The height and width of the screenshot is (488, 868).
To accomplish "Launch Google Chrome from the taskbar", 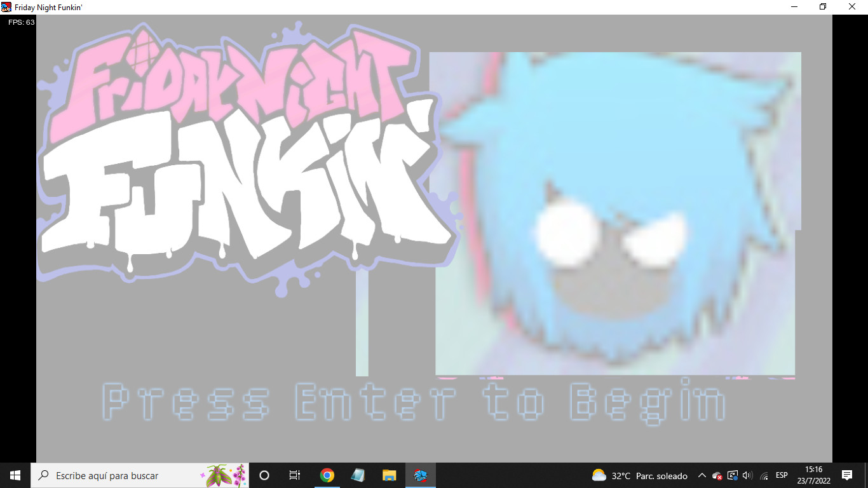I will pyautogui.click(x=327, y=475).
